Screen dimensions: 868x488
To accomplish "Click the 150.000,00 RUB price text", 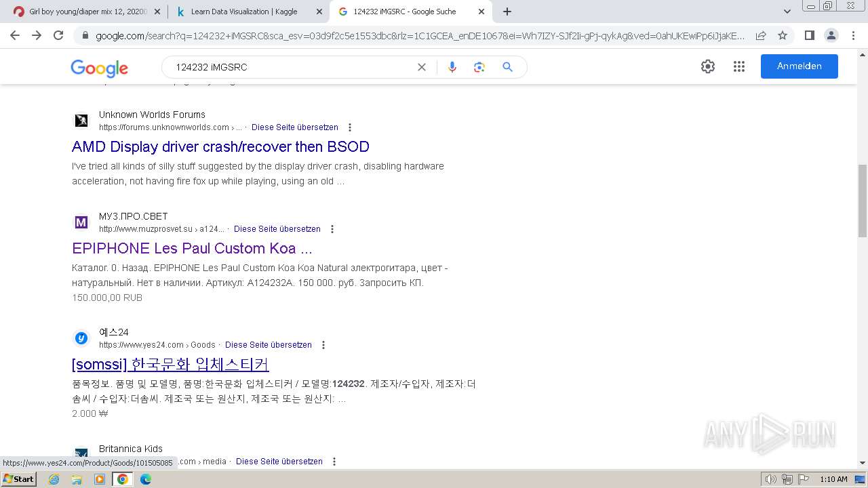I will coord(107,298).
